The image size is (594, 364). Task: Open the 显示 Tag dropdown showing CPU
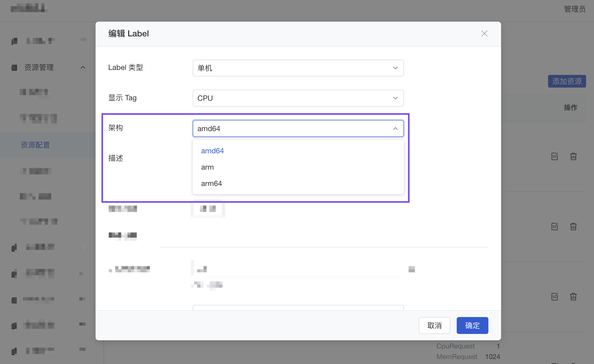coord(298,98)
